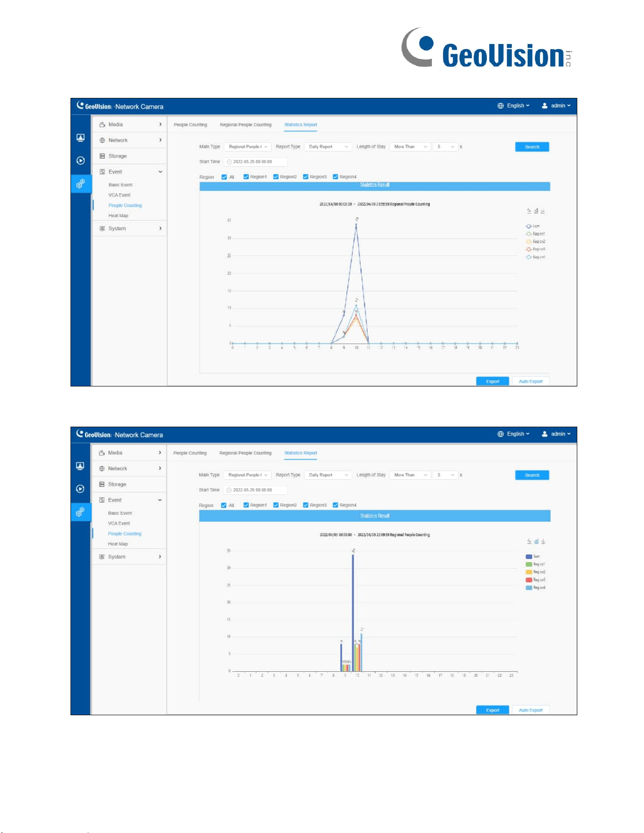644x833 pixels.
Task: Toggle Region2 checkbox in bar-chart screenshot
Action: pyautogui.click(x=276, y=505)
